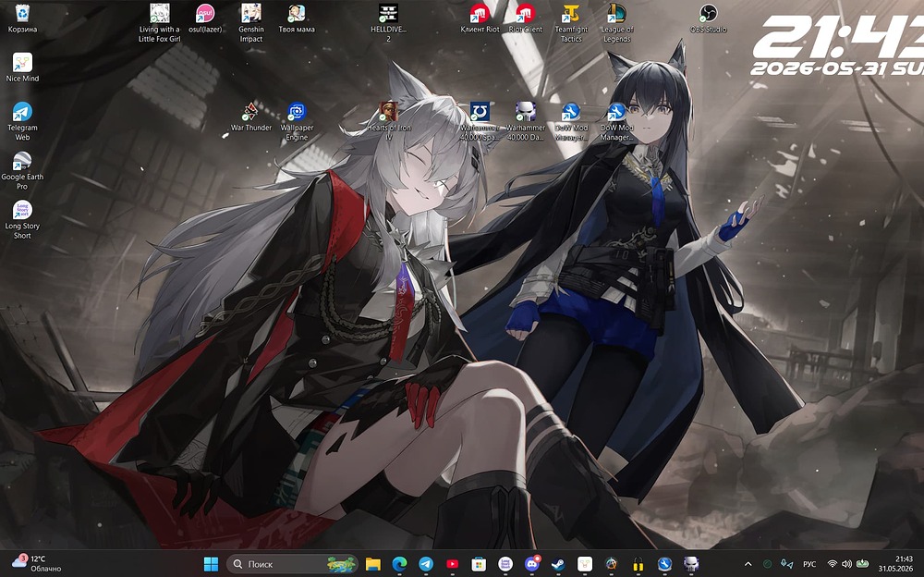The height and width of the screenshot is (577, 924).
Task: Switch to Long Story Short in taskbar
Action: [x=505, y=564]
